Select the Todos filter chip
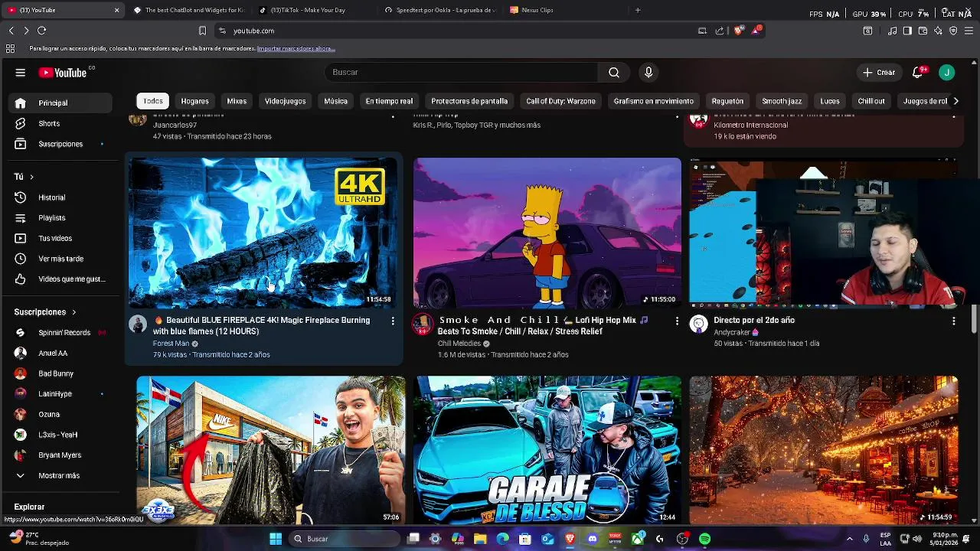The height and width of the screenshot is (551, 980). pyautogui.click(x=153, y=101)
